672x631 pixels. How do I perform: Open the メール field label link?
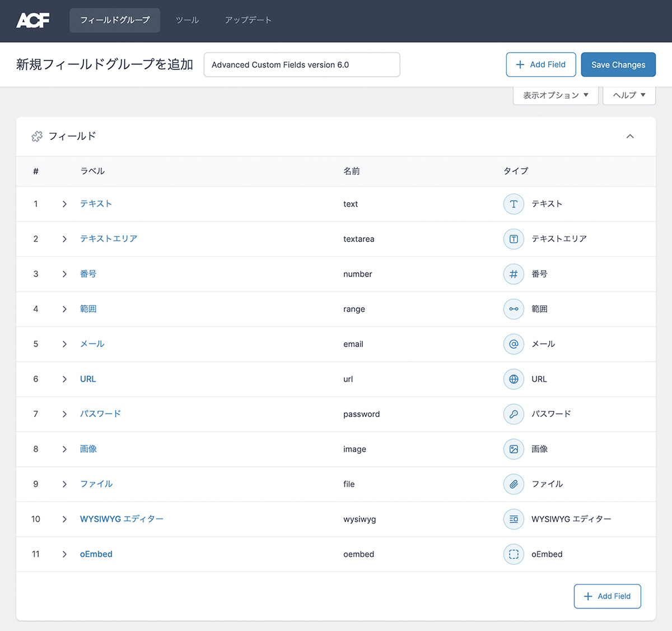tap(92, 344)
